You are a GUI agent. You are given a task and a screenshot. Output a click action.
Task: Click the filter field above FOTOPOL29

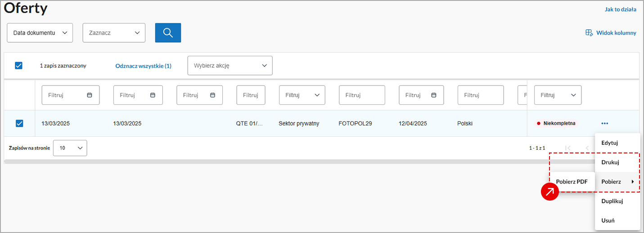point(362,95)
